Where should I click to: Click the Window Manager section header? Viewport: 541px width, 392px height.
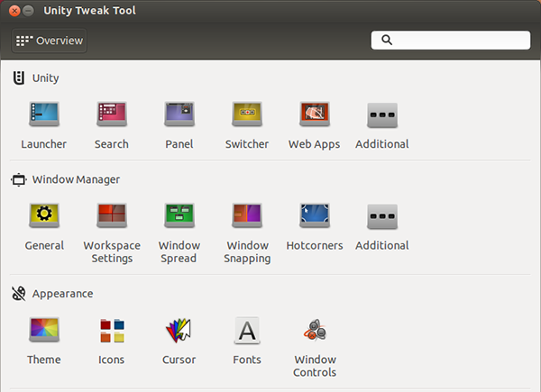point(76,179)
